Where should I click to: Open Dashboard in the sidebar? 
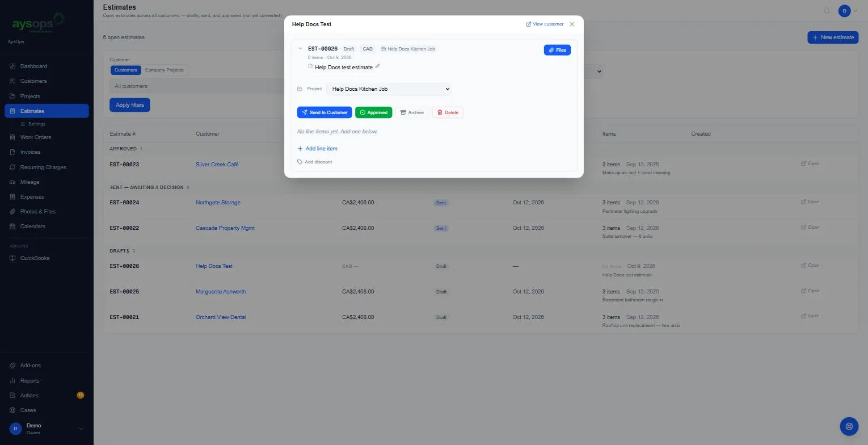[x=47, y=66]
